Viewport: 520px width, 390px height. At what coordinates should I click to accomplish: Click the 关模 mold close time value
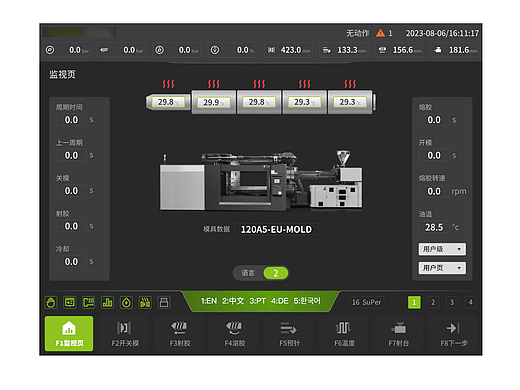click(x=71, y=191)
